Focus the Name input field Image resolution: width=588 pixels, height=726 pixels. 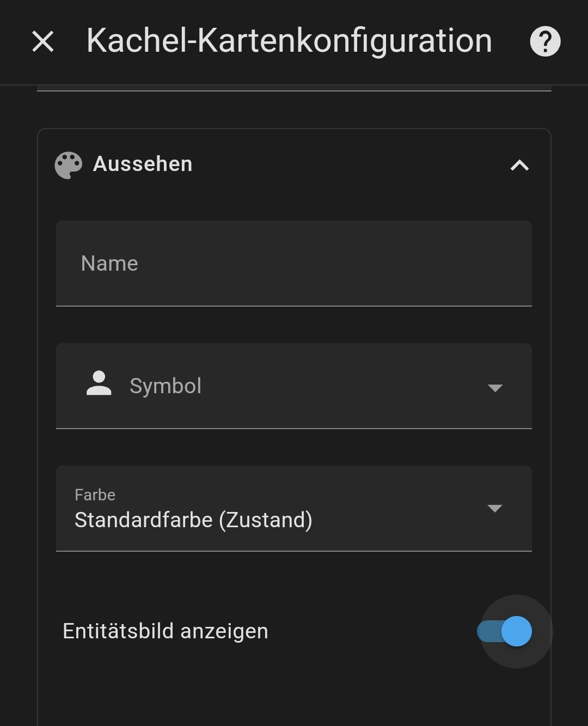(294, 264)
